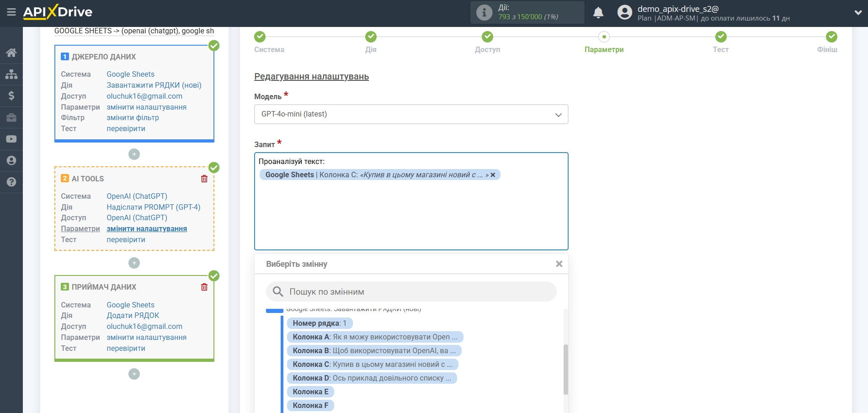Select the Колонка E variable

(x=310, y=392)
